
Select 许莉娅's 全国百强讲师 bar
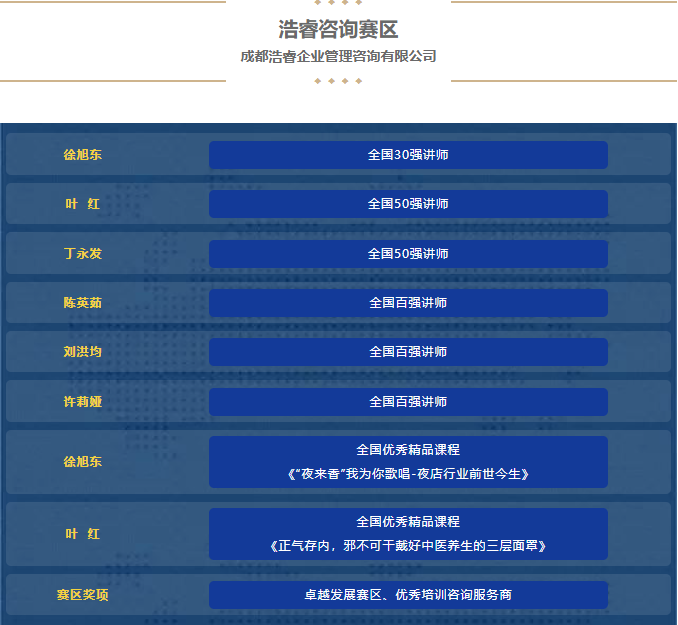coord(408,402)
